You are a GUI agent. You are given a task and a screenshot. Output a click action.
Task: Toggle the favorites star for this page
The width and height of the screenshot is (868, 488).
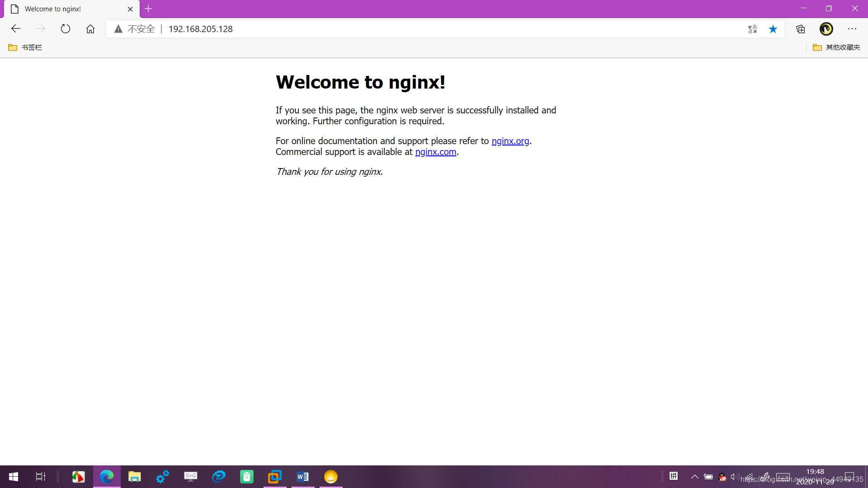pyautogui.click(x=773, y=29)
